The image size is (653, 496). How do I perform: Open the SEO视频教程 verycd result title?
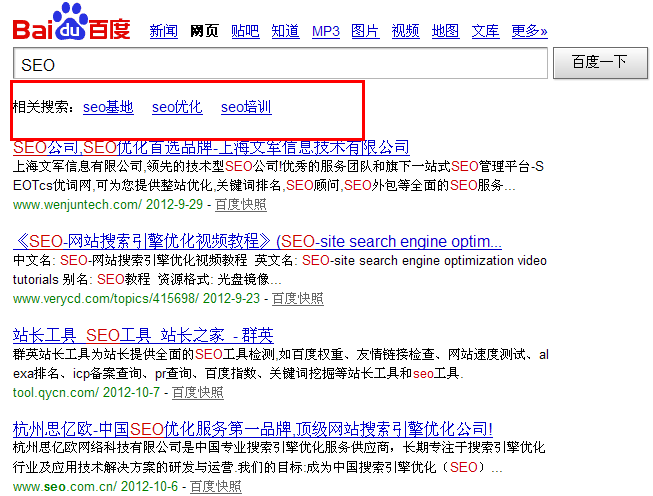pos(257,242)
